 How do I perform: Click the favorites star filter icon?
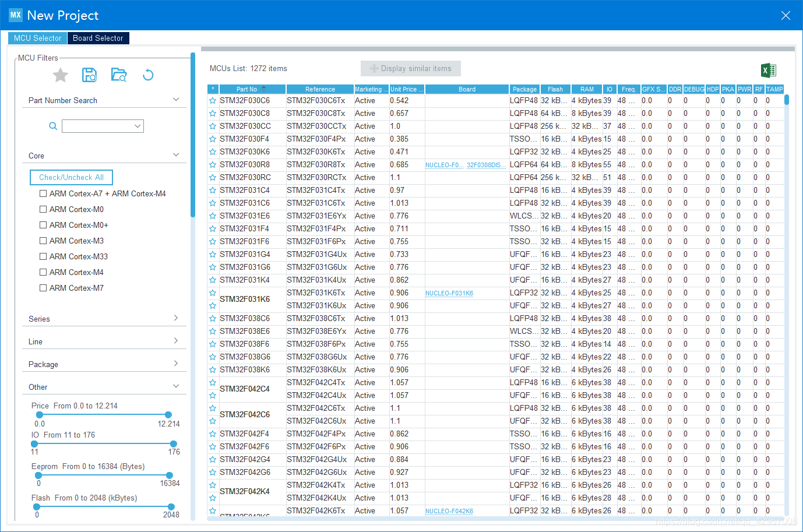61,75
